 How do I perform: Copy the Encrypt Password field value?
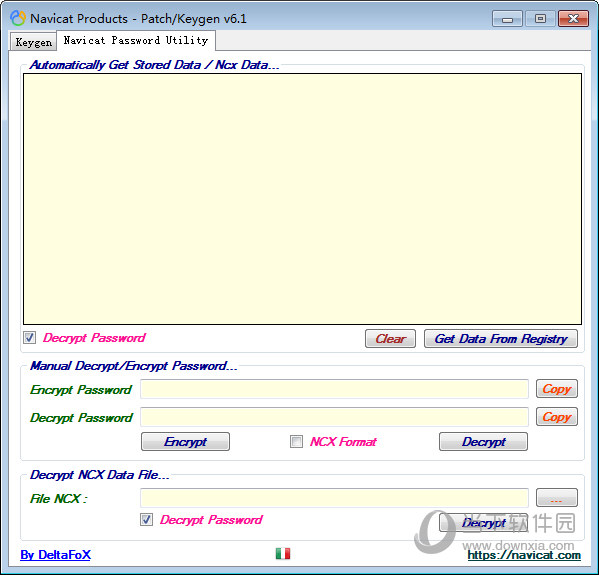557,389
